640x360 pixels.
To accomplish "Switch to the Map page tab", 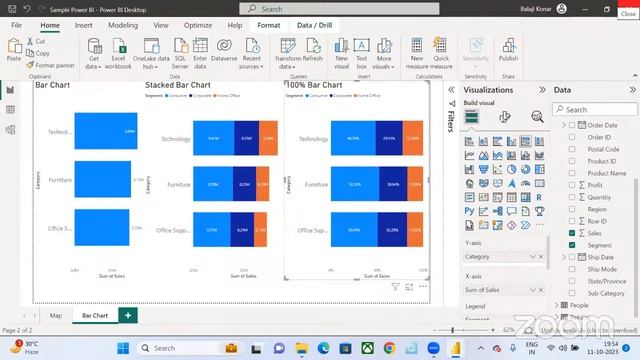I will pos(56,316).
